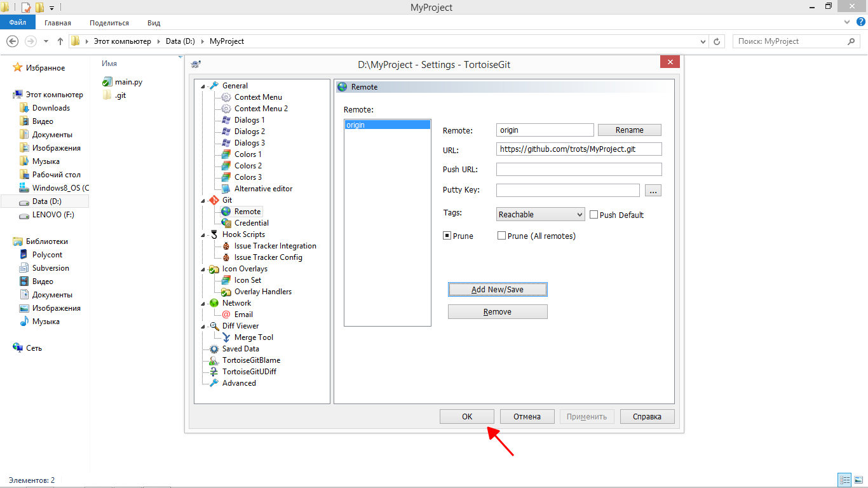Collapse the Git tree node

click(203, 201)
